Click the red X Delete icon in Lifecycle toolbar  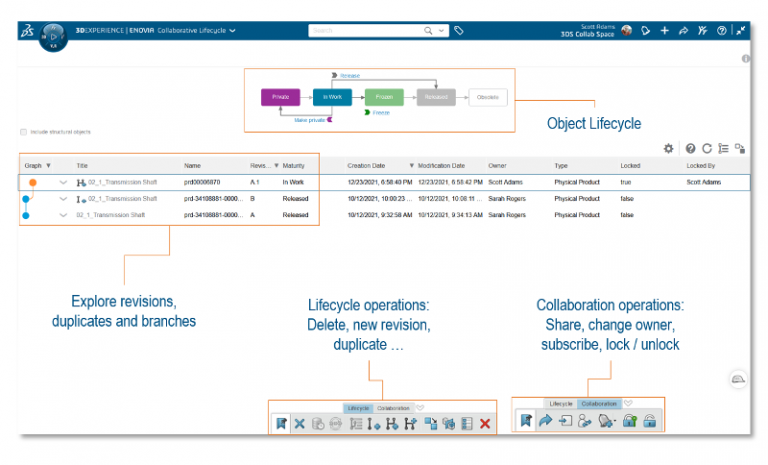tap(485, 424)
